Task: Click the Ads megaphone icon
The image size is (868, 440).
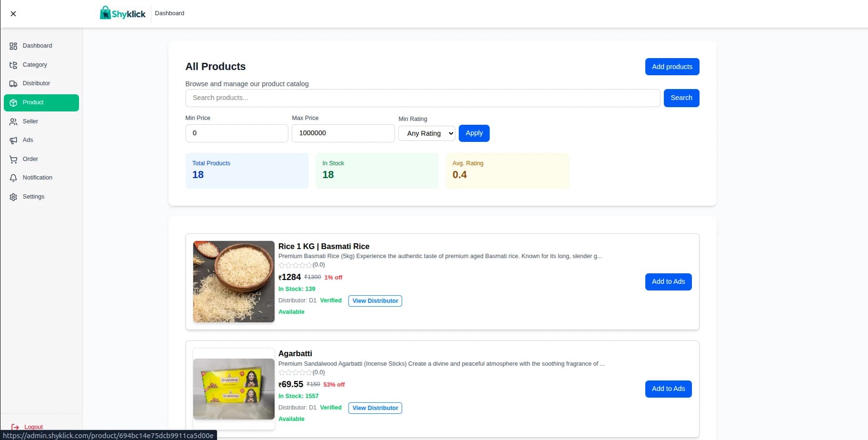Action: pyautogui.click(x=13, y=140)
